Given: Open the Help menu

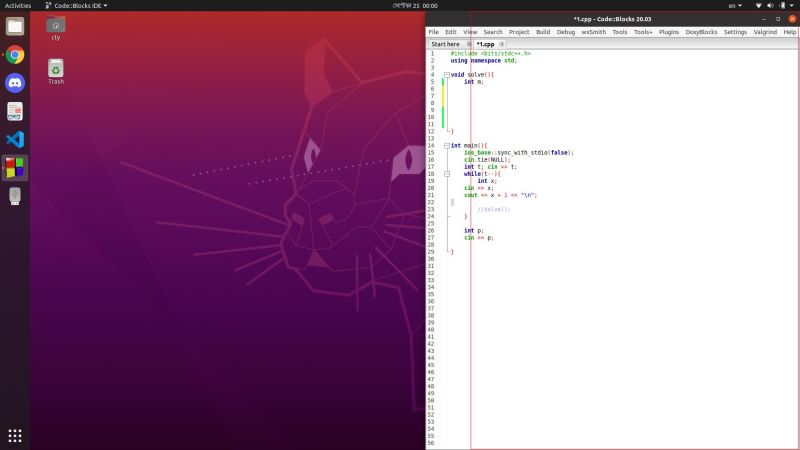Looking at the screenshot, I should pyautogui.click(x=789, y=32).
